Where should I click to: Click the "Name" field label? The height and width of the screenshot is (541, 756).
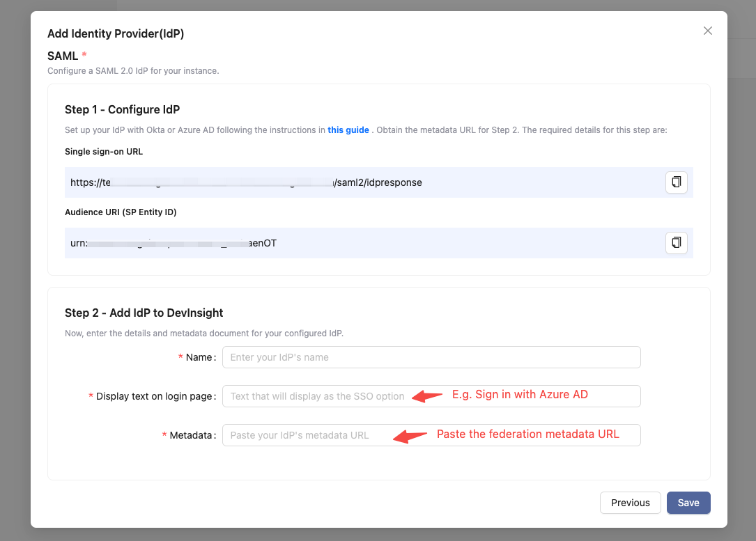tap(199, 357)
